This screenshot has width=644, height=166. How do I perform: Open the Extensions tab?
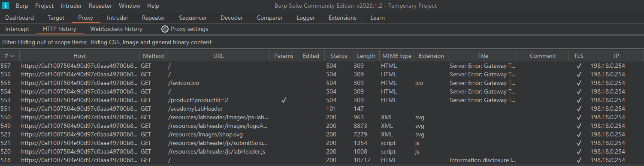click(342, 18)
